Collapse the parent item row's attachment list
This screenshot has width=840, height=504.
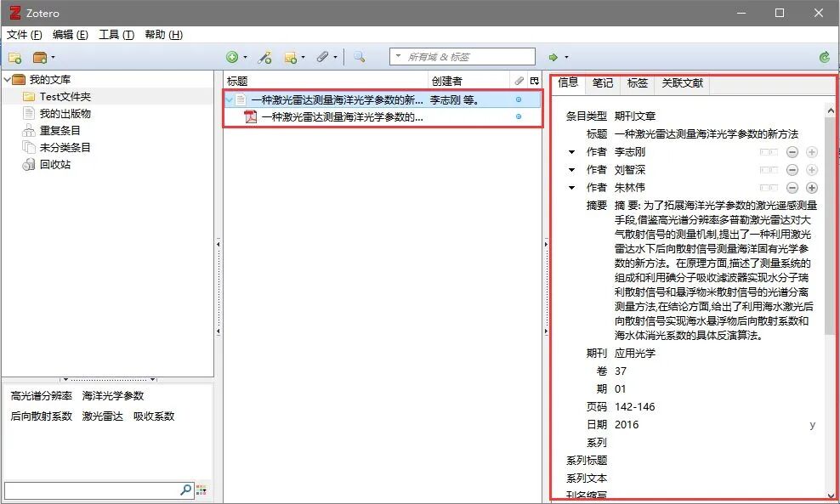point(230,99)
